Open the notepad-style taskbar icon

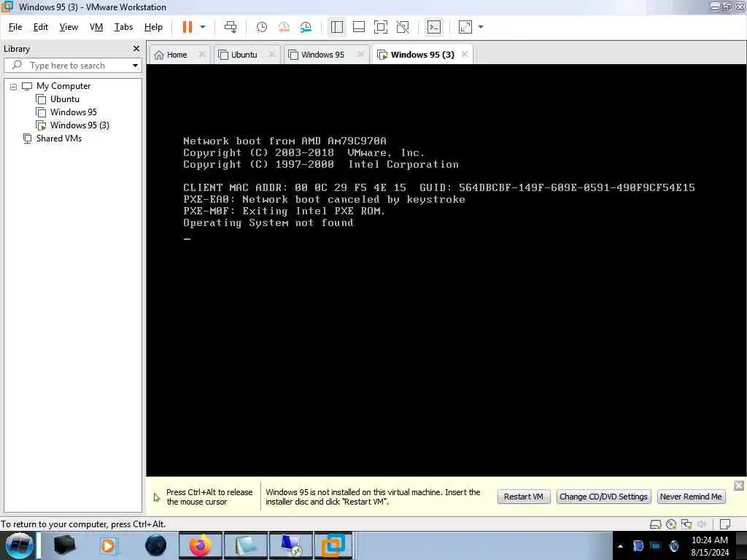(x=246, y=545)
